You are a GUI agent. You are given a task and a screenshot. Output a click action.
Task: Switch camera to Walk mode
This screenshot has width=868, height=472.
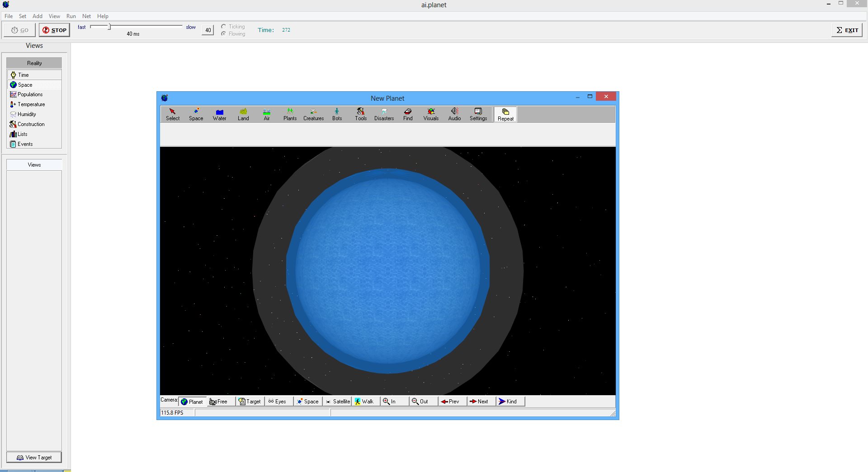pos(366,402)
